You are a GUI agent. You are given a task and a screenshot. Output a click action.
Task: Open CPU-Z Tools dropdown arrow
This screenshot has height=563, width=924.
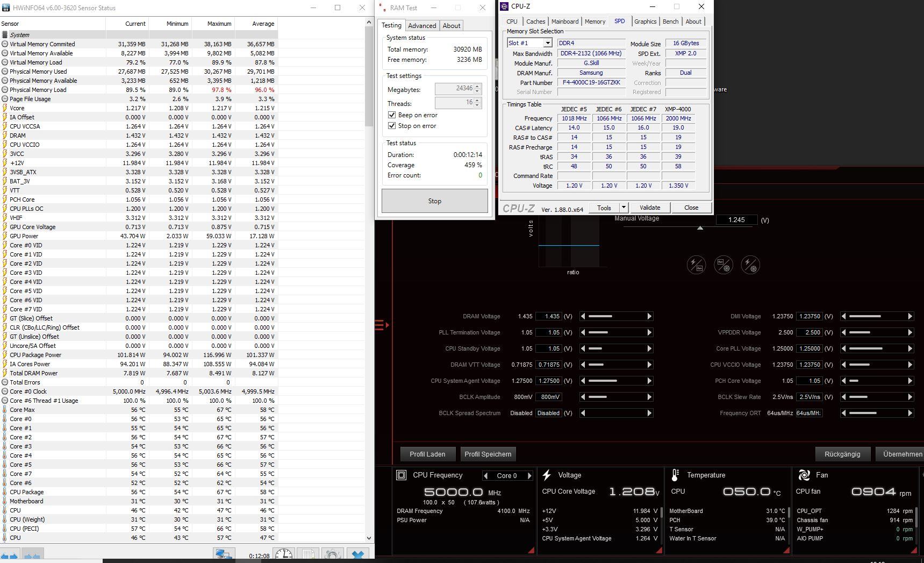[x=624, y=208]
